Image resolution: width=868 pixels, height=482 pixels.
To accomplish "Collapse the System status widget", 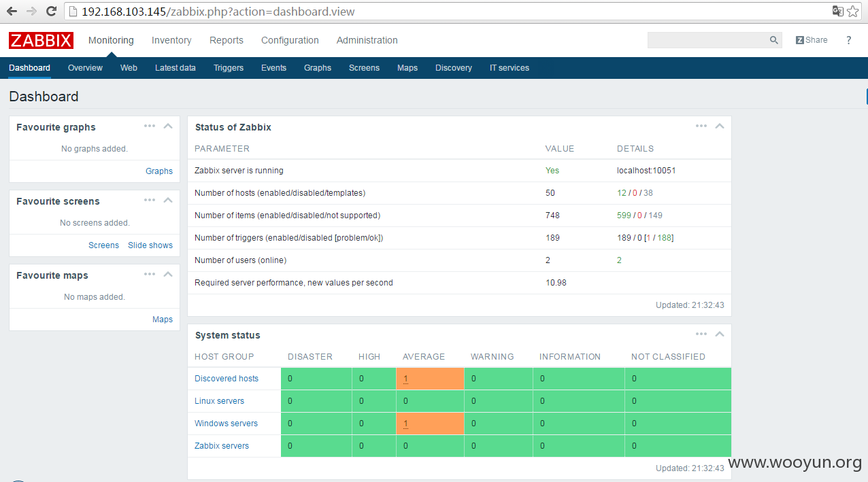I will tap(720, 334).
